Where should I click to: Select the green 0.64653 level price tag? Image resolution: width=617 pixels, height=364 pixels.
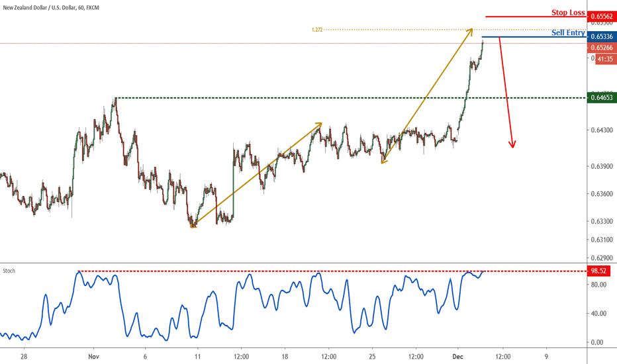(601, 98)
